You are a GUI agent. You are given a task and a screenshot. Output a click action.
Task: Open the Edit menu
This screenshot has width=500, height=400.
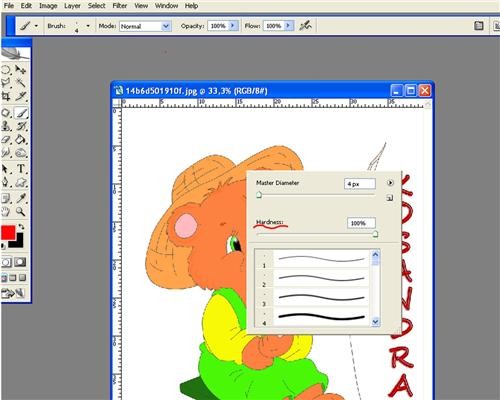coord(26,6)
